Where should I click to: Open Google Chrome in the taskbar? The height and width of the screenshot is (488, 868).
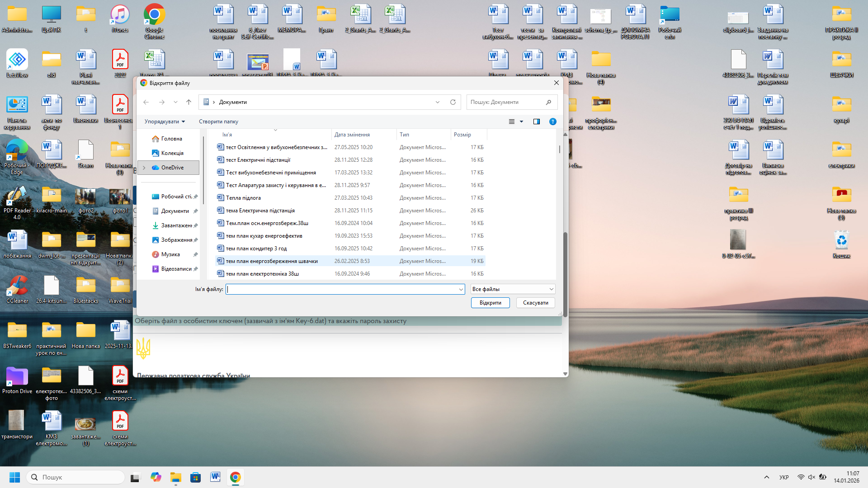pyautogui.click(x=235, y=477)
